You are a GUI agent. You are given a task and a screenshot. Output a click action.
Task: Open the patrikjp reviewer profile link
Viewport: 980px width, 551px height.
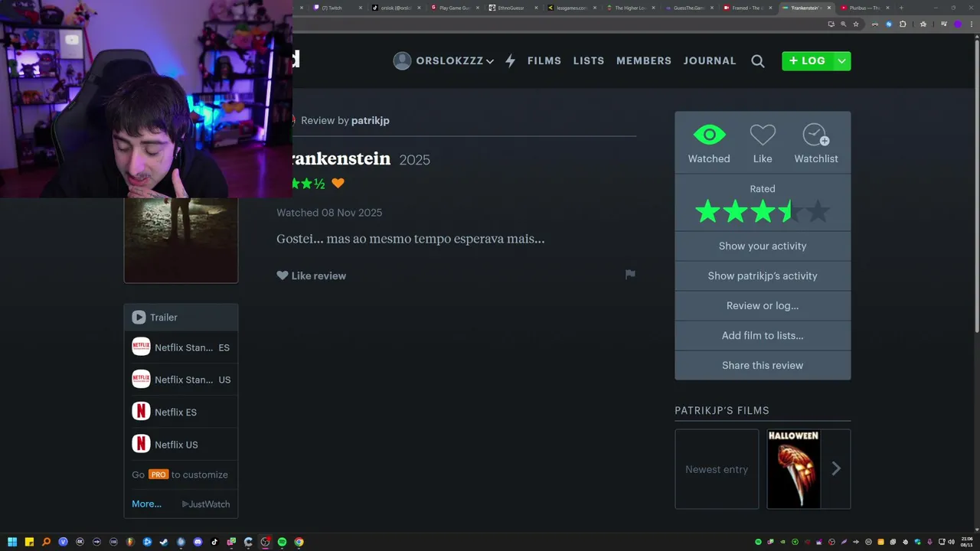371,120
